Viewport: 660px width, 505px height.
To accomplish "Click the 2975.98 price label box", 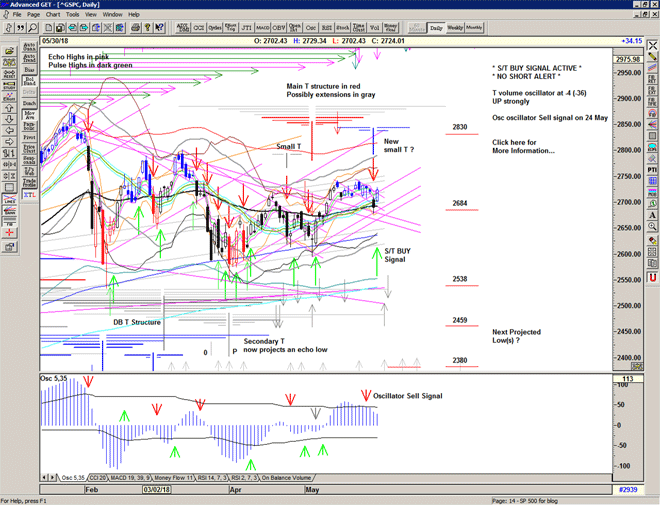I will coord(629,59).
